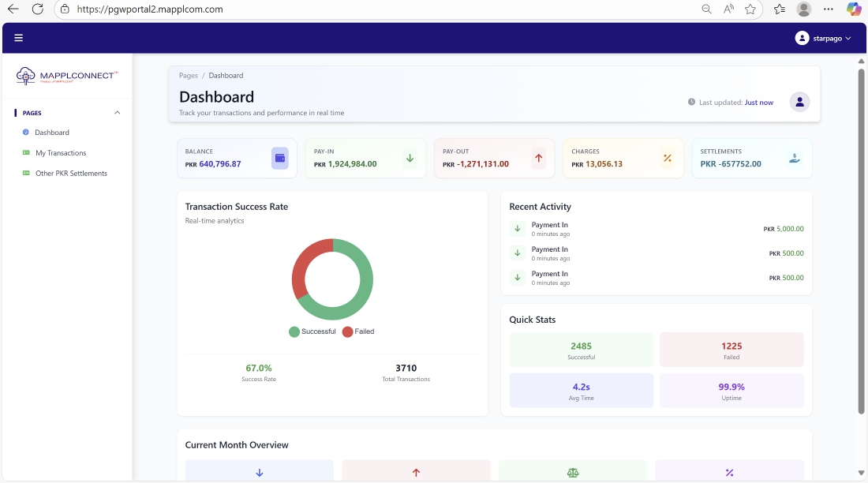This screenshot has width=868, height=483.
Task: Click the Settlements hand icon
Action: pyautogui.click(x=795, y=158)
